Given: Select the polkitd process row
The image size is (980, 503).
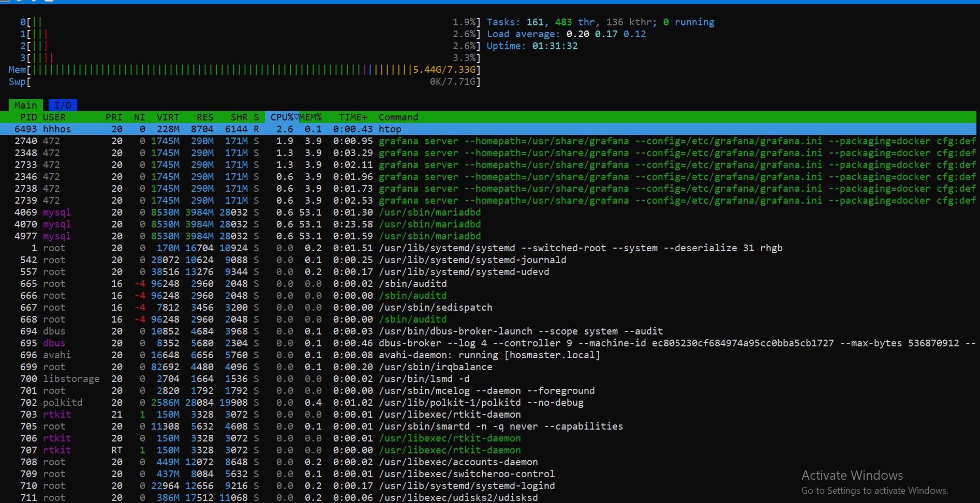Looking at the screenshot, I should (481, 403).
